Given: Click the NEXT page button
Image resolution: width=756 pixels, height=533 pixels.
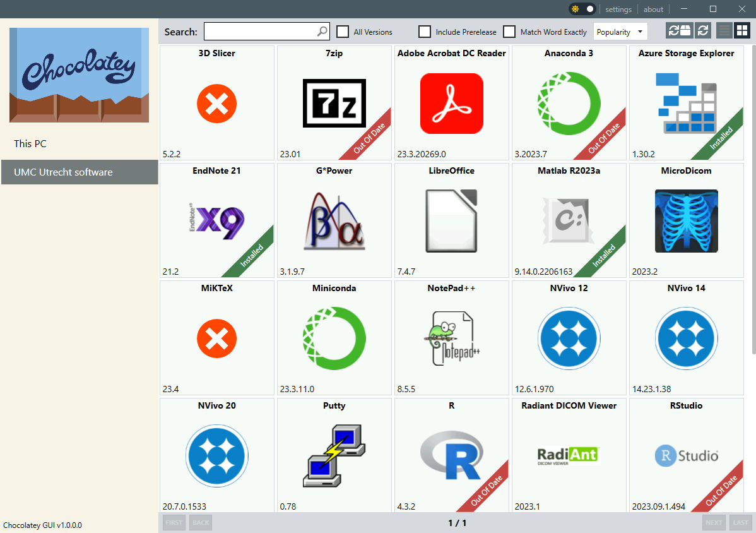Looking at the screenshot, I should [x=714, y=522].
